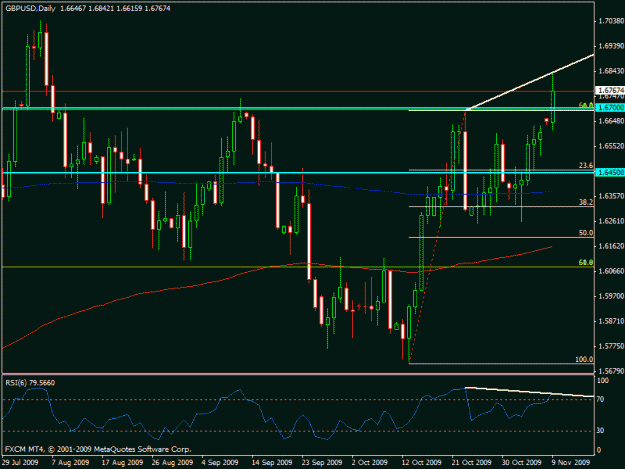Select the cyan 1.67000 price level label
The width and height of the screenshot is (625, 469).
[610, 108]
